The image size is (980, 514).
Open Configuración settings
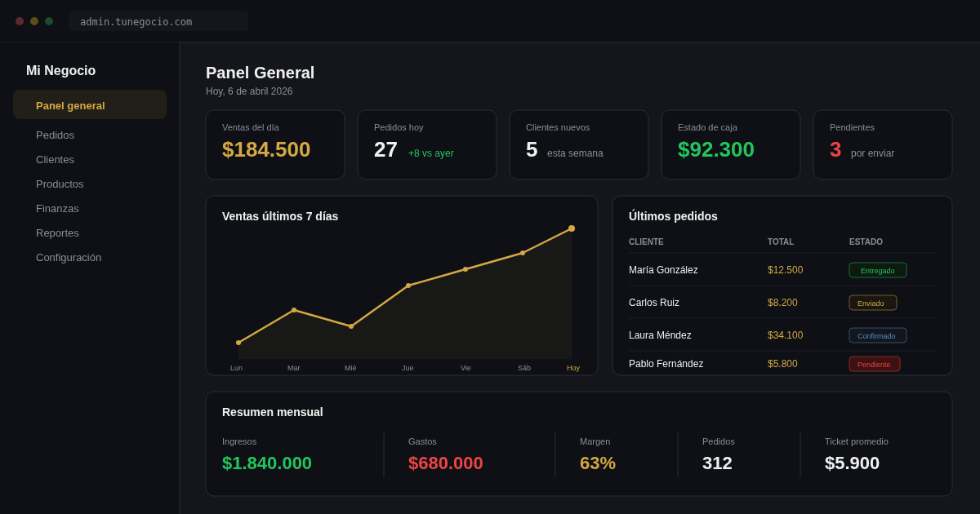pos(69,257)
